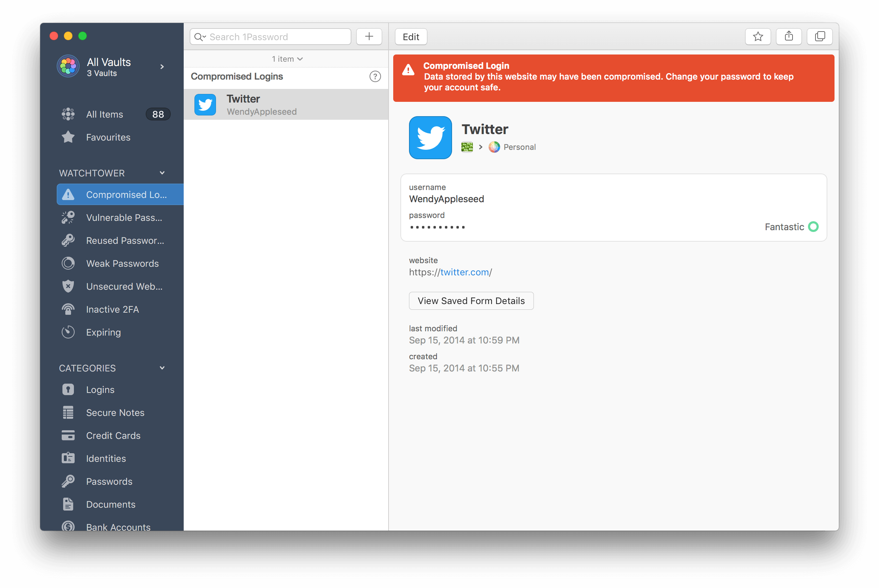The image size is (879, 588).
Task: Open the 1 item sort dropdown
Action: point(287,58)
